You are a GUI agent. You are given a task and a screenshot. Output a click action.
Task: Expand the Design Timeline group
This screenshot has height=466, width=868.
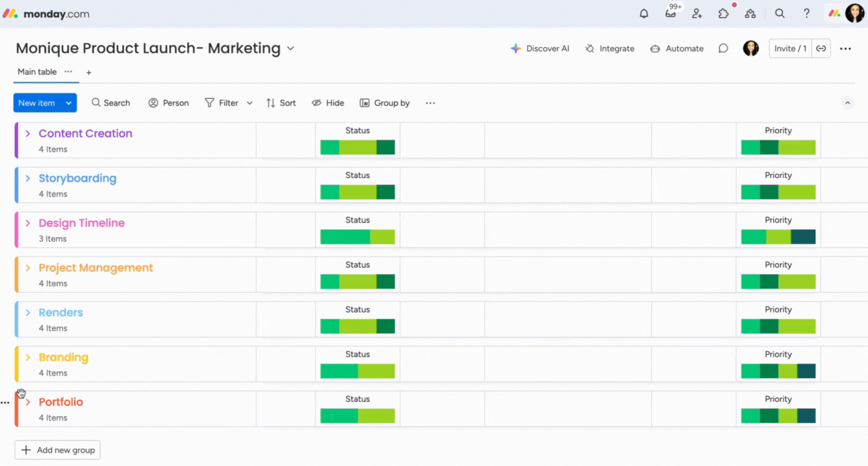point(28,223)
